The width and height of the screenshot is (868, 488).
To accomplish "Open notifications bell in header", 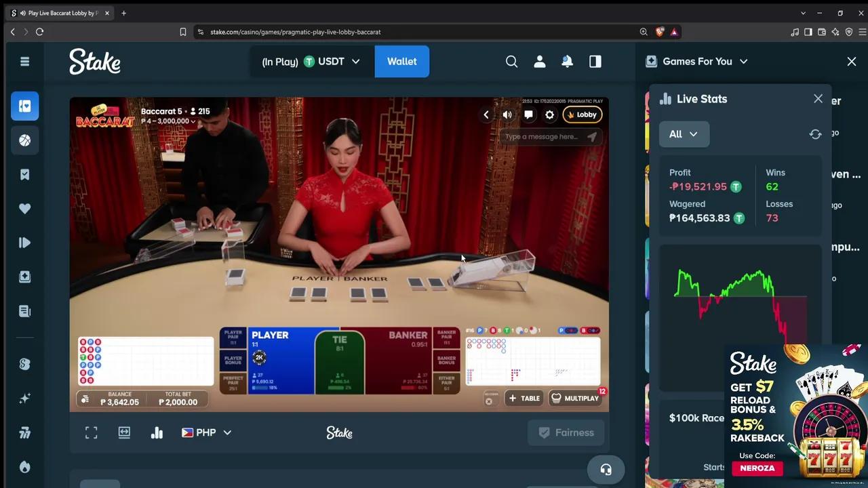I will 568,62.
